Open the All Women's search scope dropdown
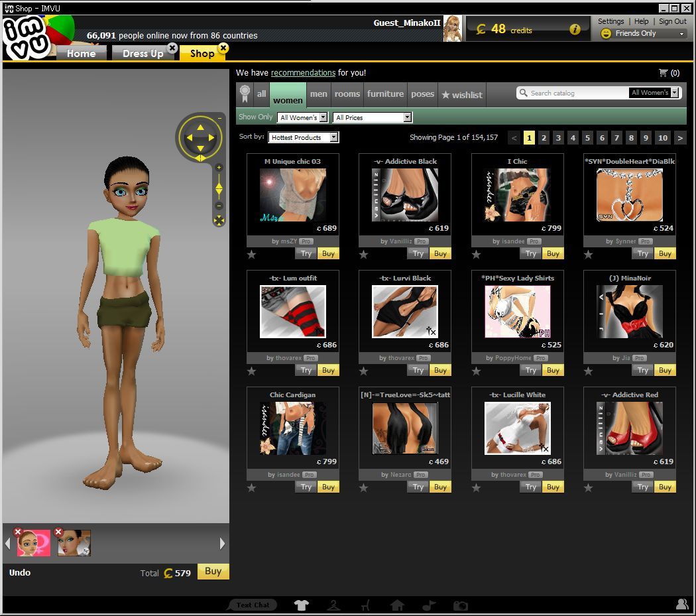Viewport: 696px width, 616px height. coord(654,92)
